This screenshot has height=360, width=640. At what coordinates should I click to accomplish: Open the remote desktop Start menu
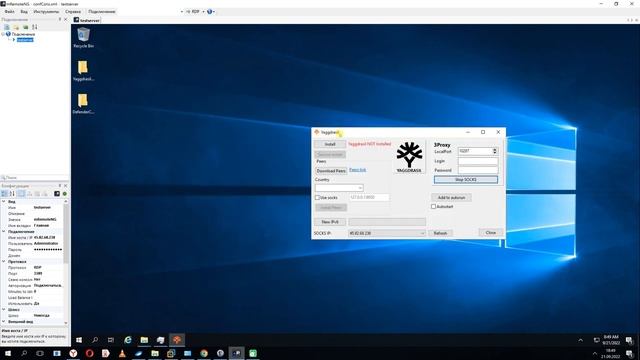tap(79, 340)
